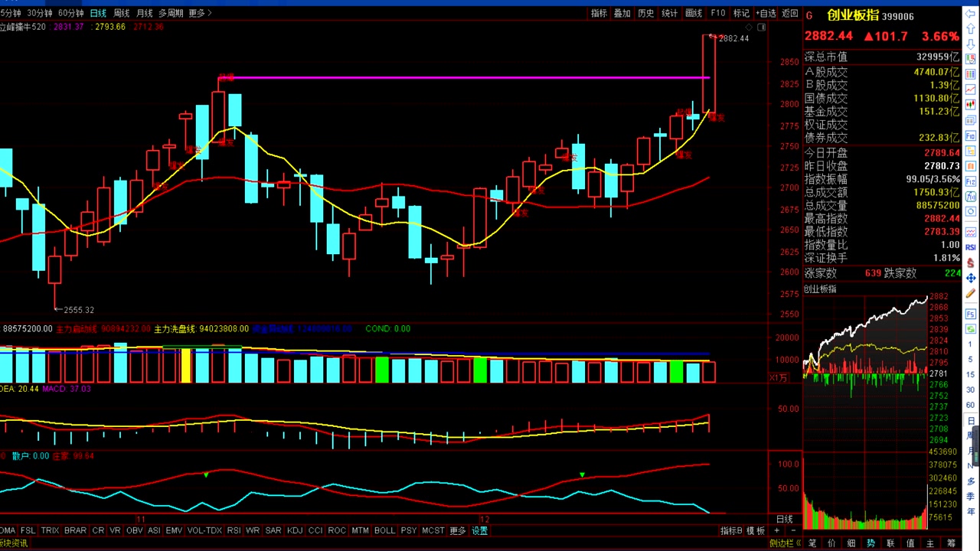Click 历史 history button
980x551 pixels.
pos(646,13)
